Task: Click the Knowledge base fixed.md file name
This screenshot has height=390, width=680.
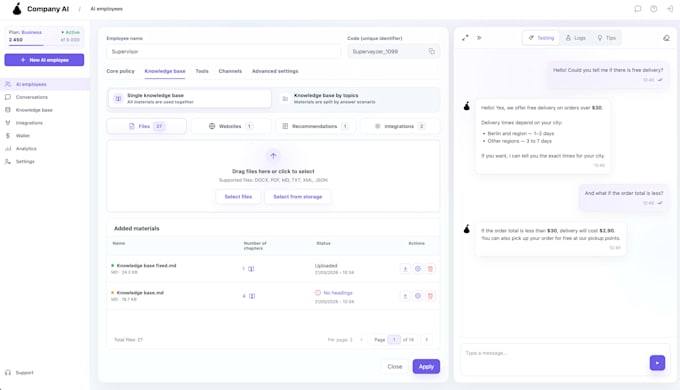Action: click(147, 265)
